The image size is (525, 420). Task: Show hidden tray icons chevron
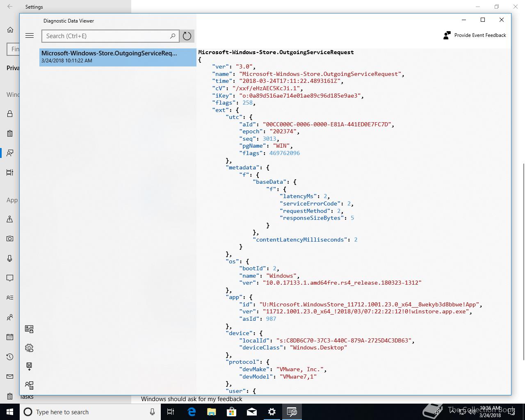[x=452, y=412]
